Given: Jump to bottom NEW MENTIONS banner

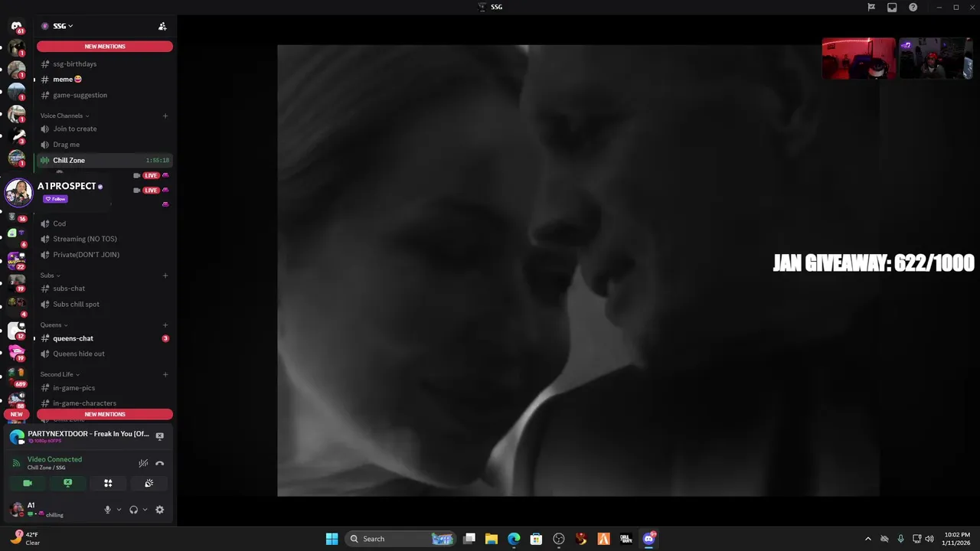Looking at the screenshot, I should pos(105,414).
